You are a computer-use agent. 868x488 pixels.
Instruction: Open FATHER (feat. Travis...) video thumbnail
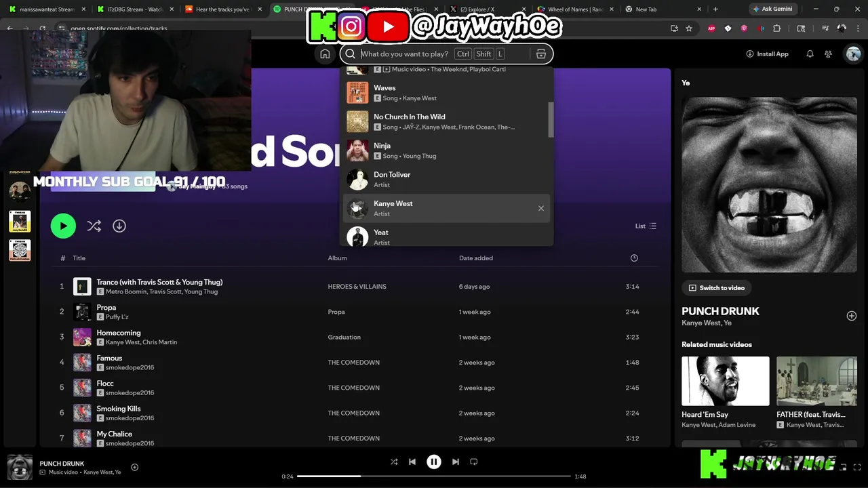816,381
